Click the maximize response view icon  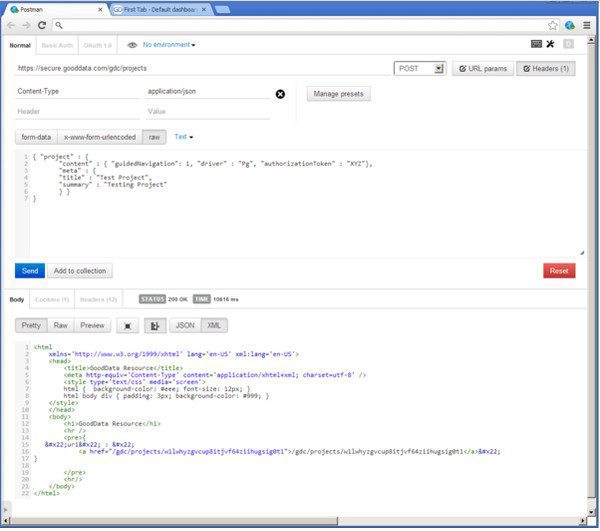pyautogui.click(x=127, y=326)
